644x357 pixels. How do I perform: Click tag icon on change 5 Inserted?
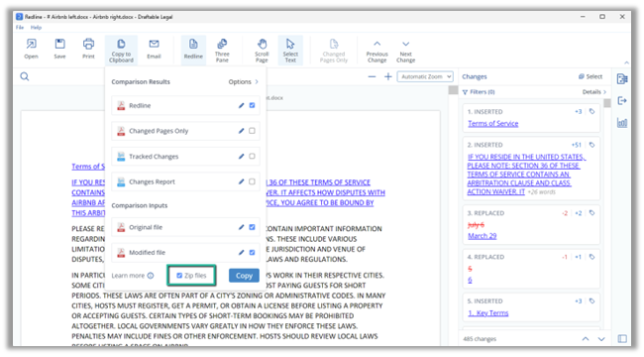point(591,301)
